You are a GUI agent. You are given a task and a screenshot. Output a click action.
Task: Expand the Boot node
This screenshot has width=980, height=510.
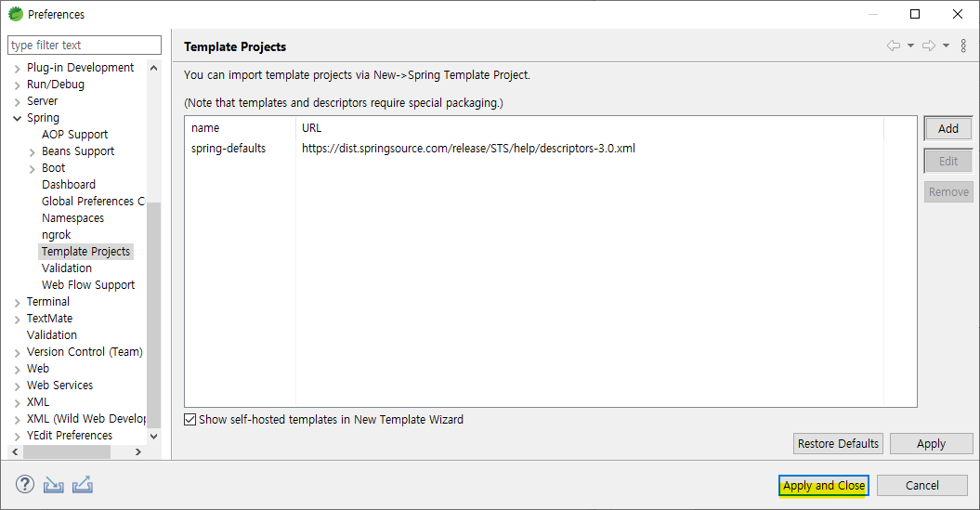tap(32, 169)
